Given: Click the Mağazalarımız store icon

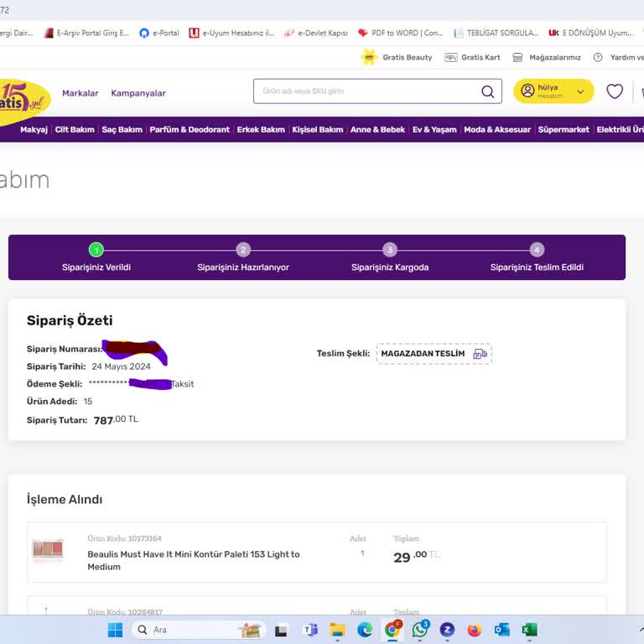Looking at the screenshot, I should click(x=517, y=58).
